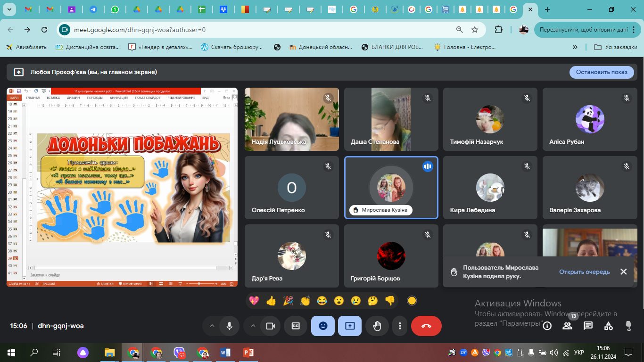The width and height of the screenshot is (644, 362).
Task: Open the activities shapes icon
Action: pos(608,326)
